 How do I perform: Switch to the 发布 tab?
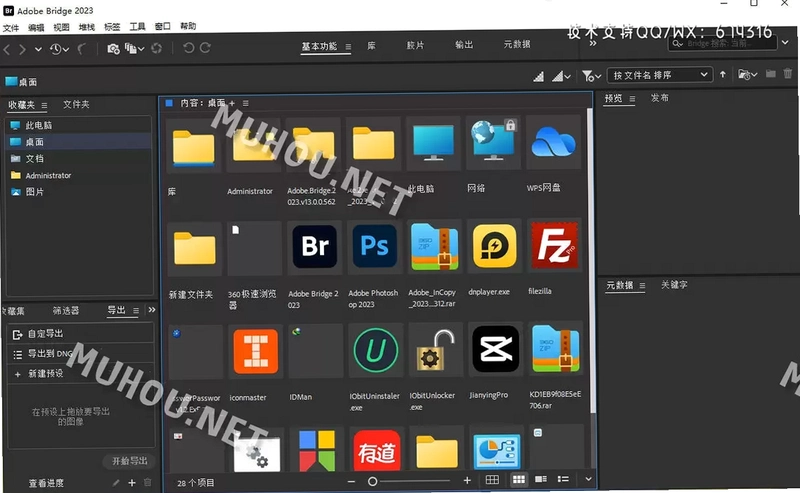click(659, 98)
